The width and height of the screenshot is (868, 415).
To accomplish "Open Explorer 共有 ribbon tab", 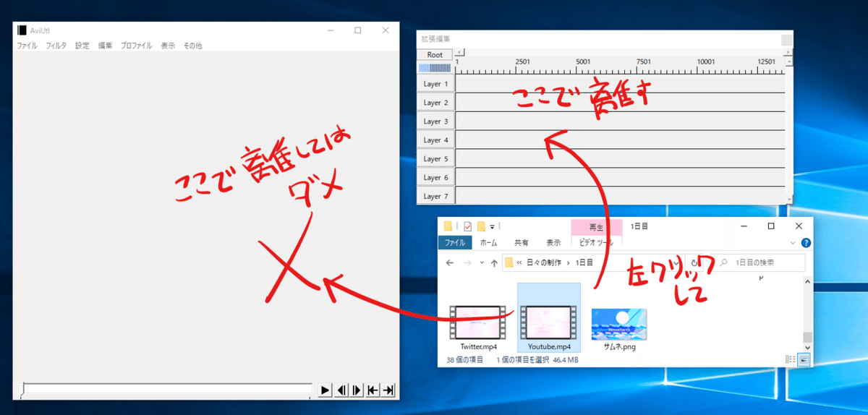I will [521, 243].
